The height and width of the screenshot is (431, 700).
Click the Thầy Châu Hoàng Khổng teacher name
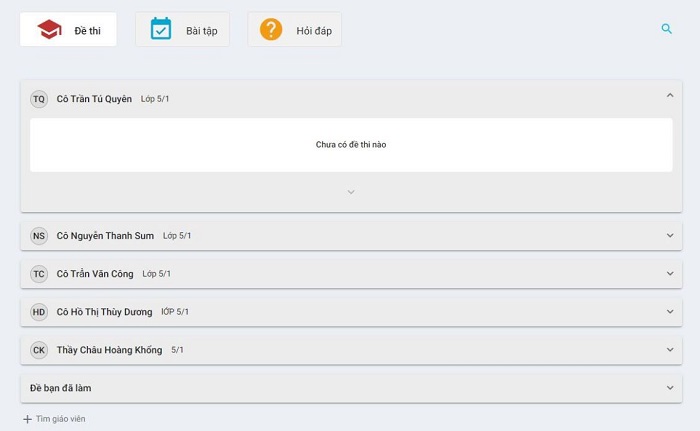point(109,350)
